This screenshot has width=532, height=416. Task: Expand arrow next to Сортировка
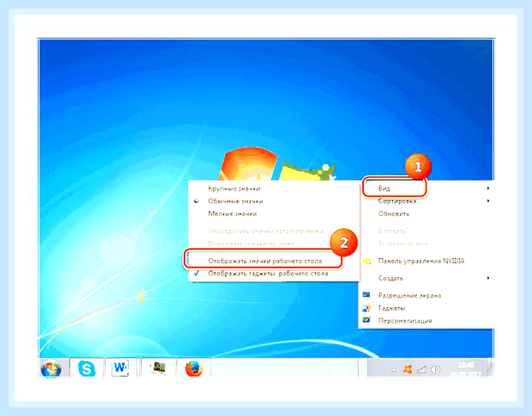point(488,201)
